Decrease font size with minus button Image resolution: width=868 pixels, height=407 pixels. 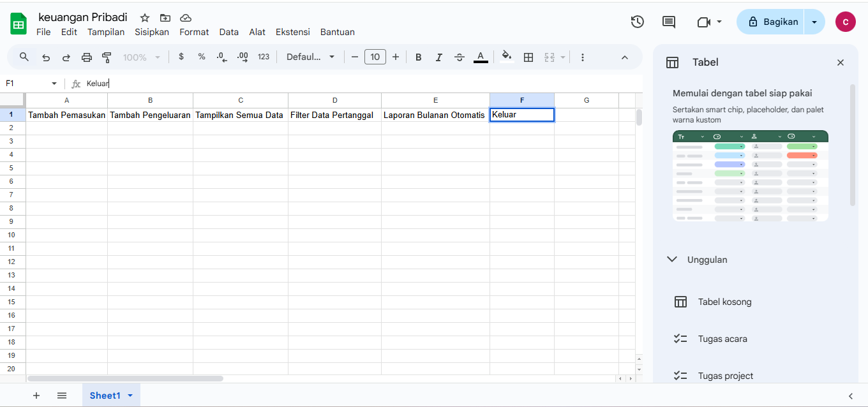click(355, 57)
